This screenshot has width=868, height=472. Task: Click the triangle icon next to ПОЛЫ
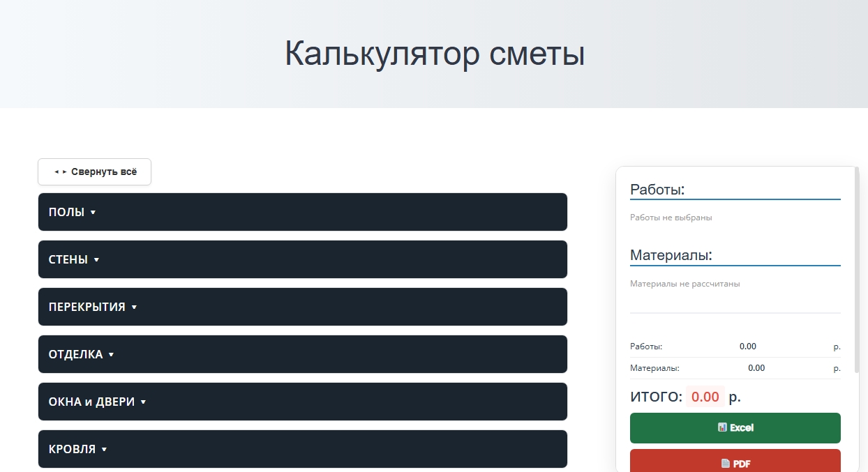point(94,212)
